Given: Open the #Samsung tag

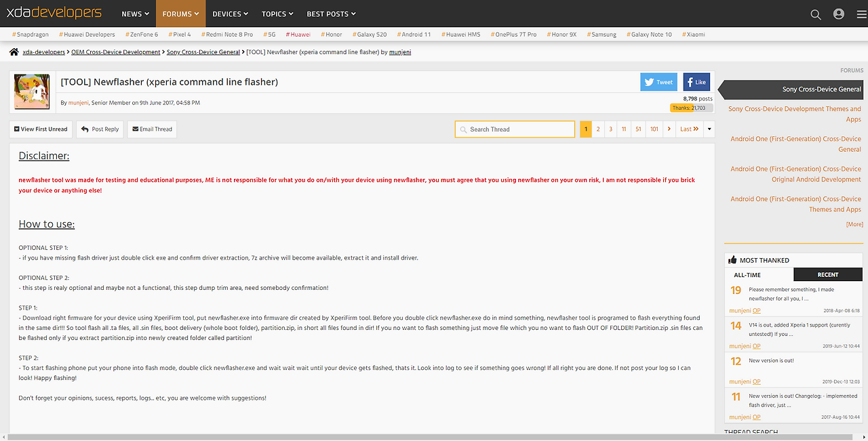Looking at the screenshot, I should click(601, 35).
